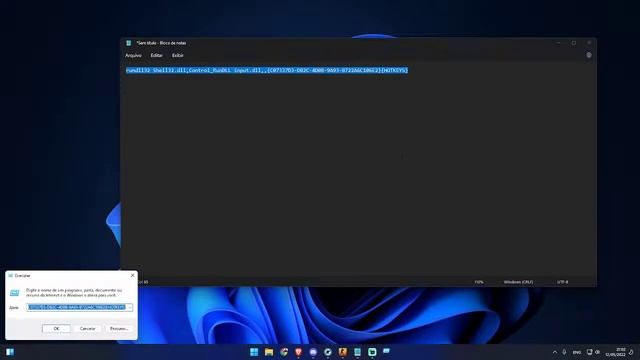Open the Exibir menu in Notepad
The image size is (640, 360).
coord(178,55)
